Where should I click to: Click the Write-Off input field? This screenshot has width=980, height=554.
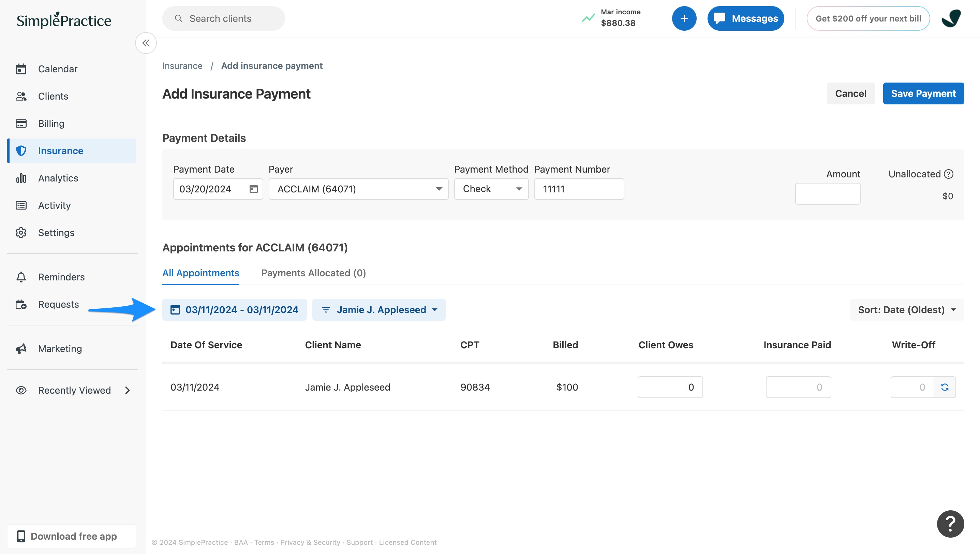tap(912, 387)
